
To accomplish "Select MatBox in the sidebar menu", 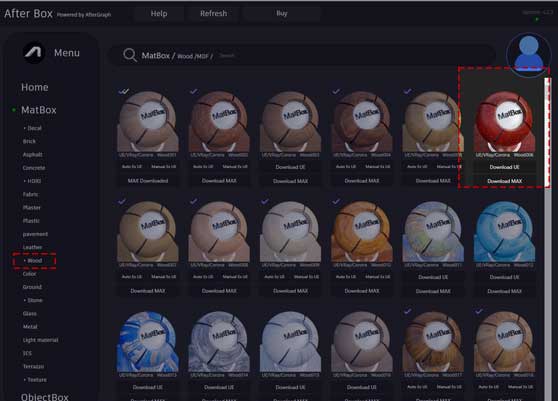I will click(38, 110).
